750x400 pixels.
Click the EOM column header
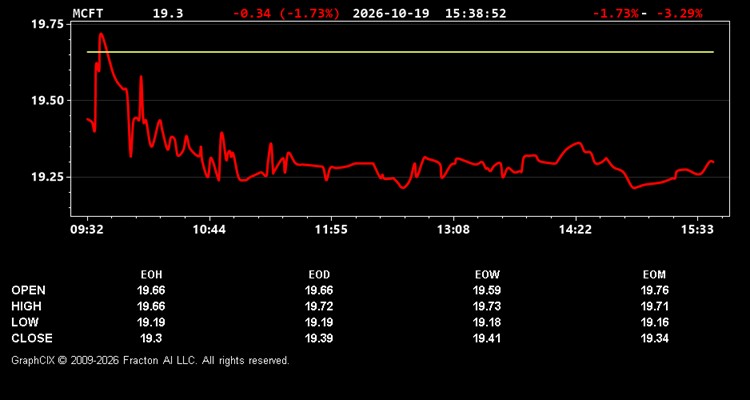point(654,275)
